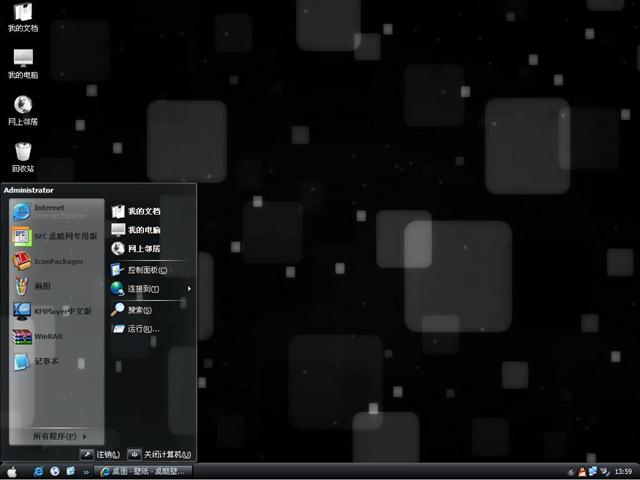Expand quick launch overflow chevron

coord(86,472)
